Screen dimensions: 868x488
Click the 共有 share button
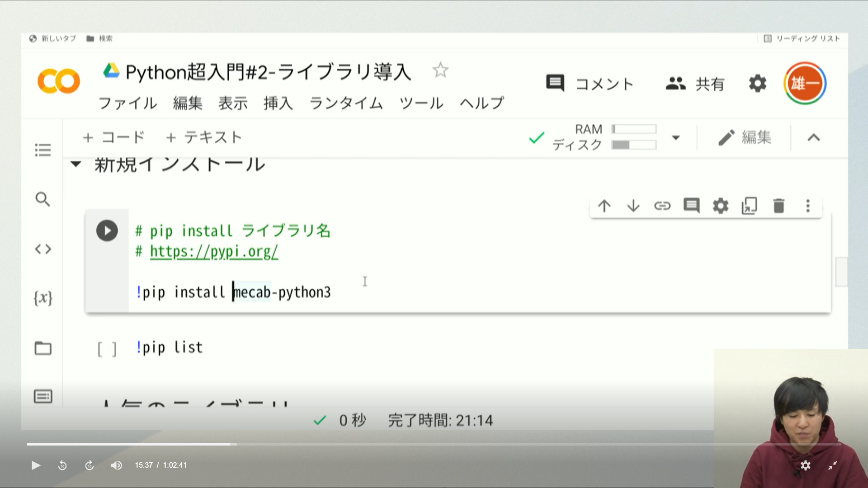[695, 84]
